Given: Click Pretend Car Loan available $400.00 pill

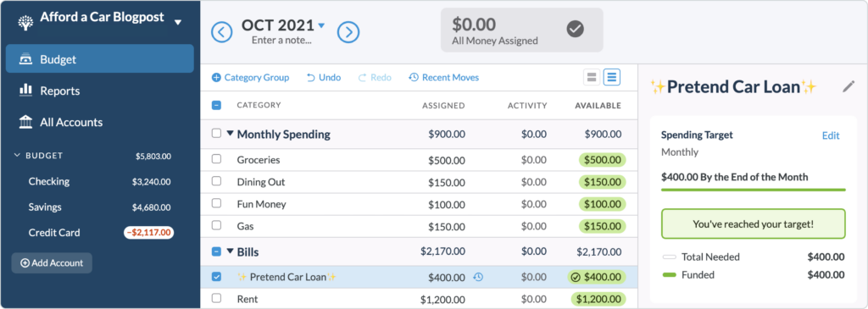Looking at the screenshot, I should click(x=596, y=277).
